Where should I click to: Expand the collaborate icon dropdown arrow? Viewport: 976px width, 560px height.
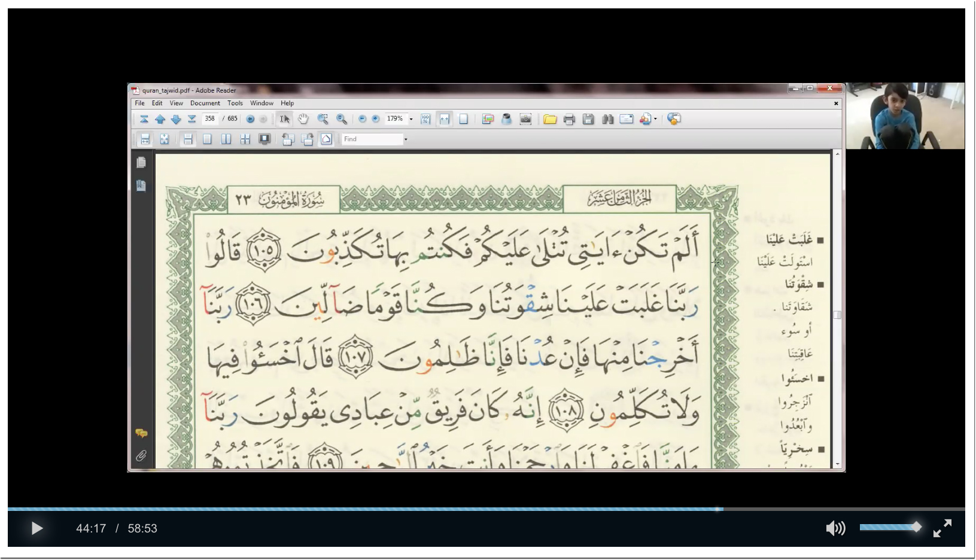click(655, 119)
